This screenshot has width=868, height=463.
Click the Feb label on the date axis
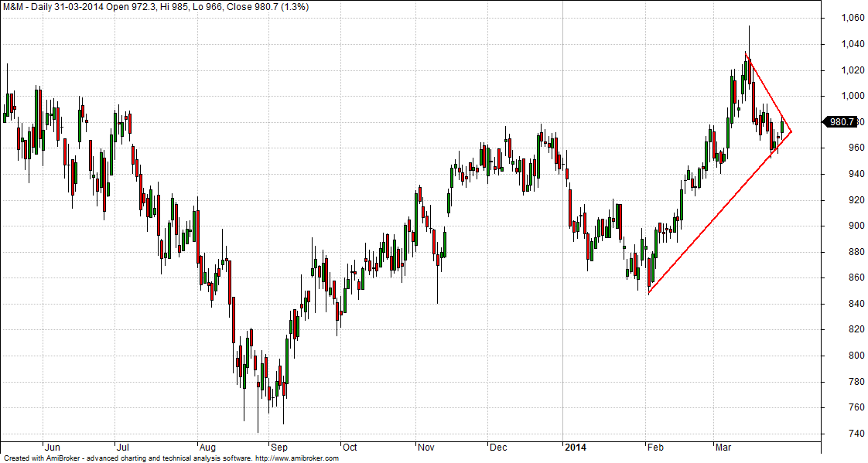(655, 447)
